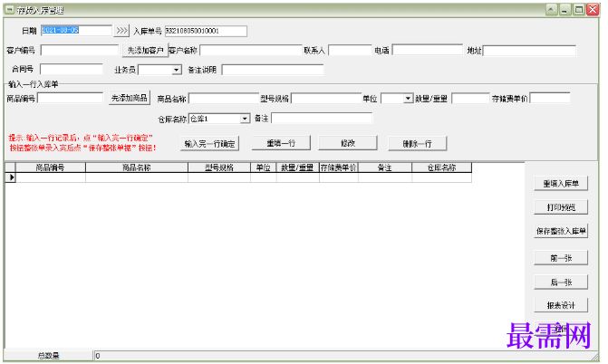This screenshot has height=364, width=608.
Task: Click the 地址 input field
Action: pos(529,51)
